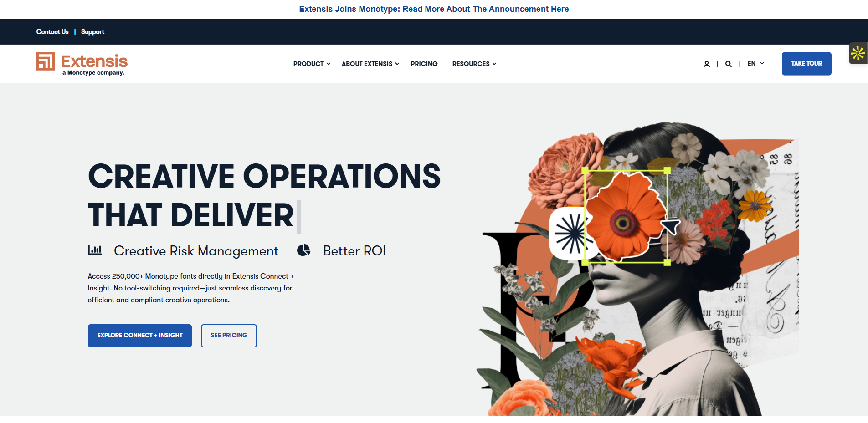Click the TAKE TOUR button
Image resolution: width=868 pixels, height=423 pixels.
[x=806, y=64]
